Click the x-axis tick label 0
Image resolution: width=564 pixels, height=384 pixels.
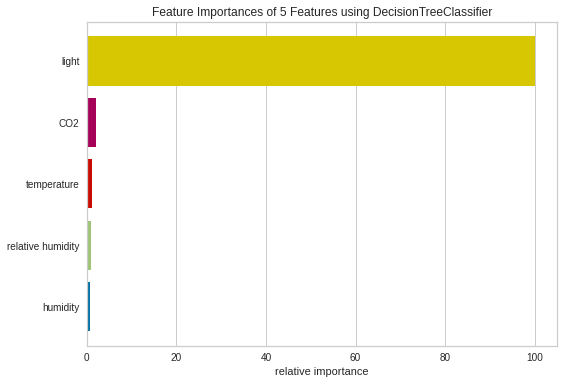pos(87,357)
